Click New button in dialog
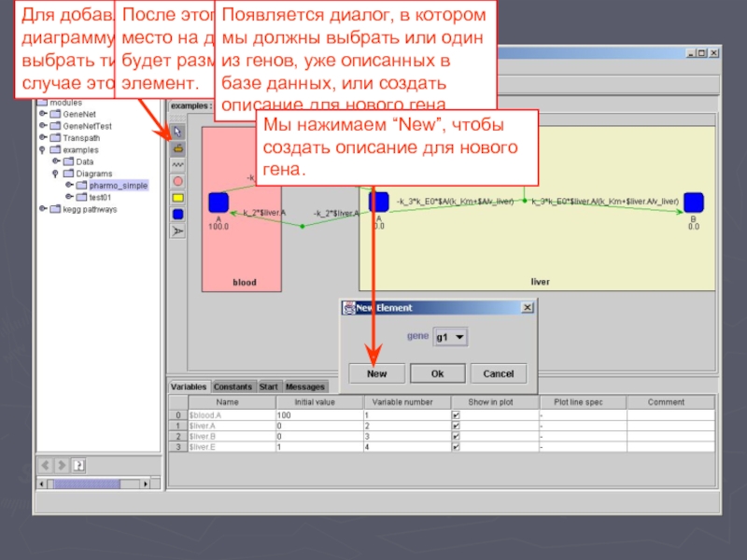This screenshot has width=747, height=560. [x=377, y=374]
